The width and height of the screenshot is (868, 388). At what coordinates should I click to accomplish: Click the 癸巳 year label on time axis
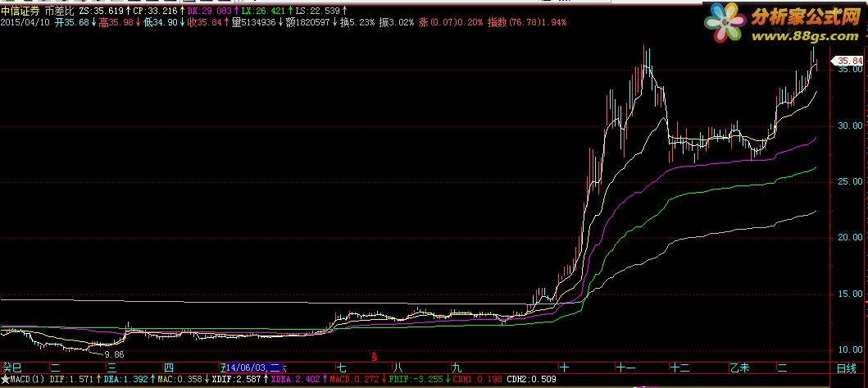coord(12,367)
